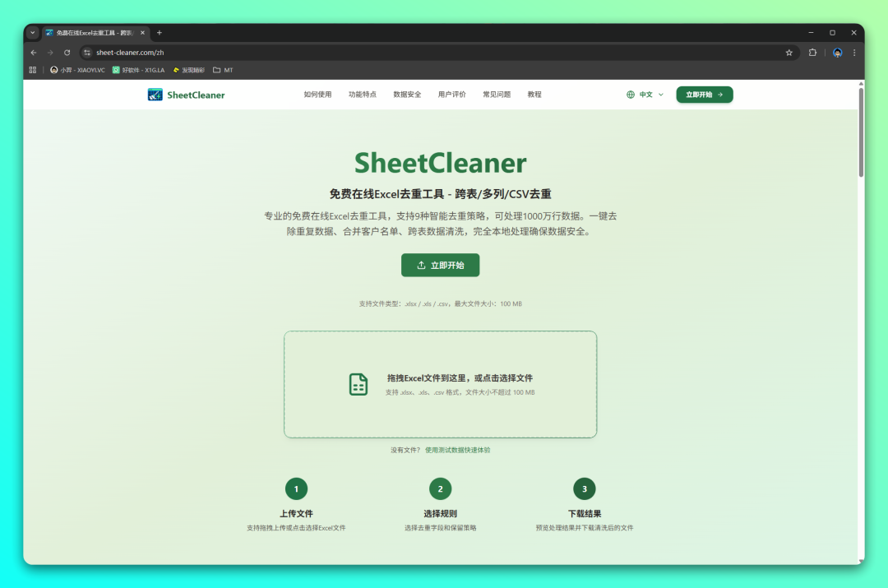Go to the 数据安全 nav item
The width and height of the screenshot is (888, 588).
[407, 95]
